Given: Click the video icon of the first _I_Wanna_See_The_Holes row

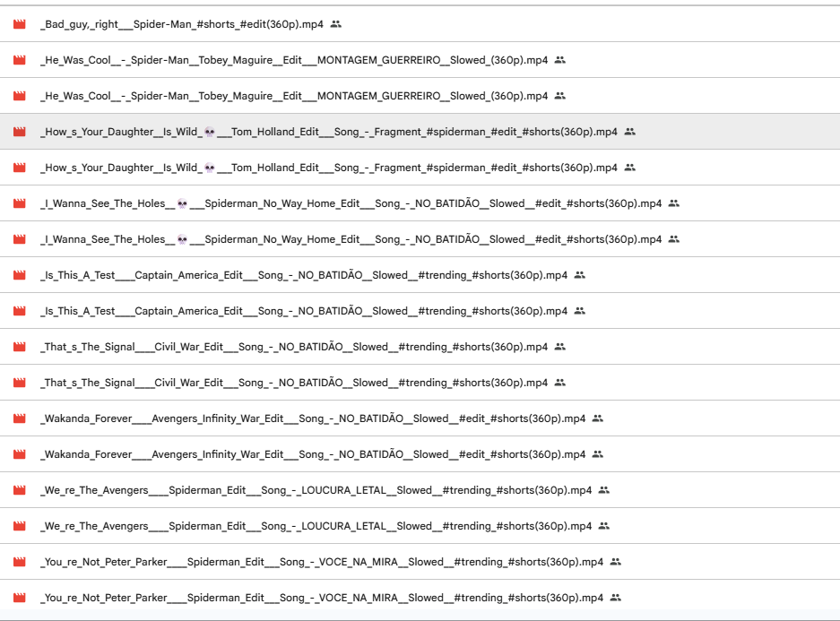Looking at the screenshot, I should pyautogui.click(x=20, y=203).
